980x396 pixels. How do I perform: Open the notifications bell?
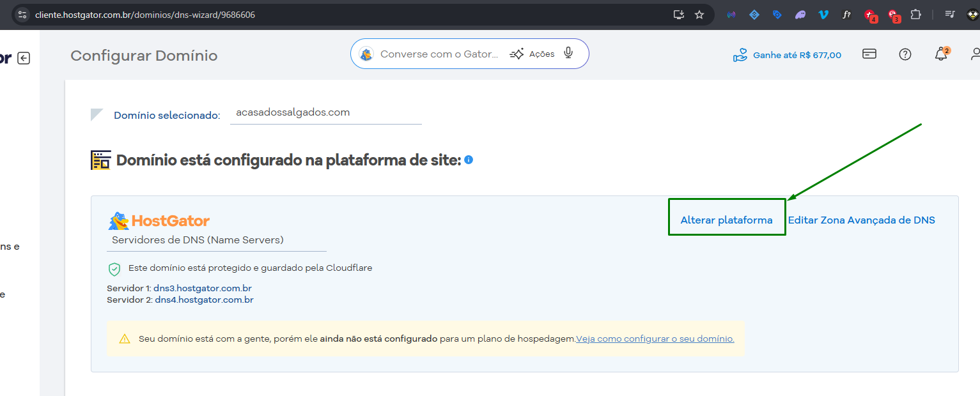(941, 54)
